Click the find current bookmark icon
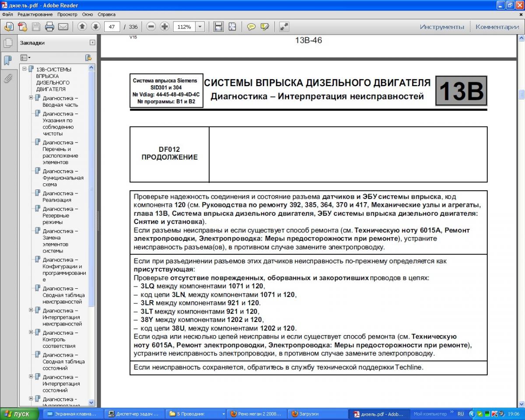525x420 pixels. click(x=88, y=58)
